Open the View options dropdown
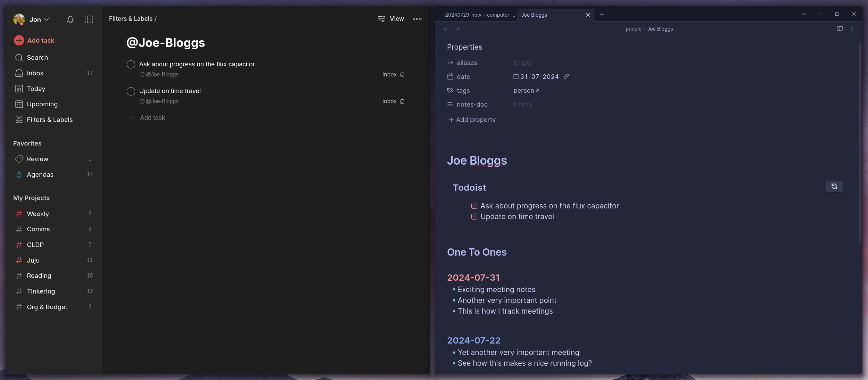868x380 pixels. point(391,19)
